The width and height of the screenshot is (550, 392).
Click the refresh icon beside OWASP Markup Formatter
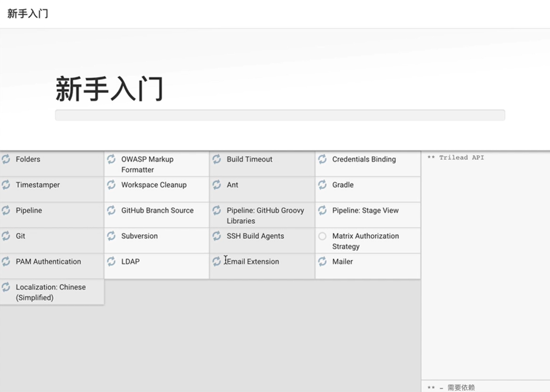pos(111,159)
